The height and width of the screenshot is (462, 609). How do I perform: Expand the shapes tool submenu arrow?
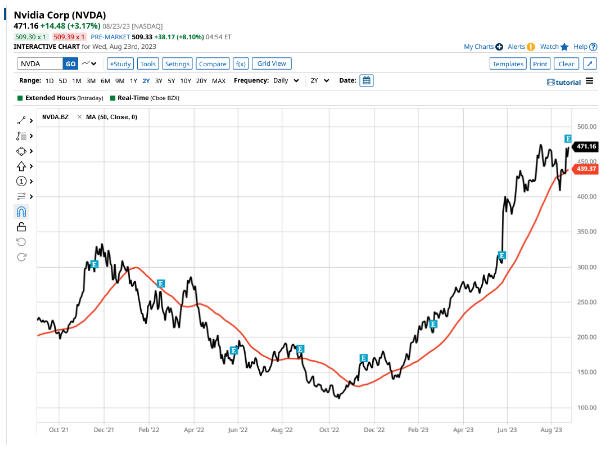coord(31,151)
